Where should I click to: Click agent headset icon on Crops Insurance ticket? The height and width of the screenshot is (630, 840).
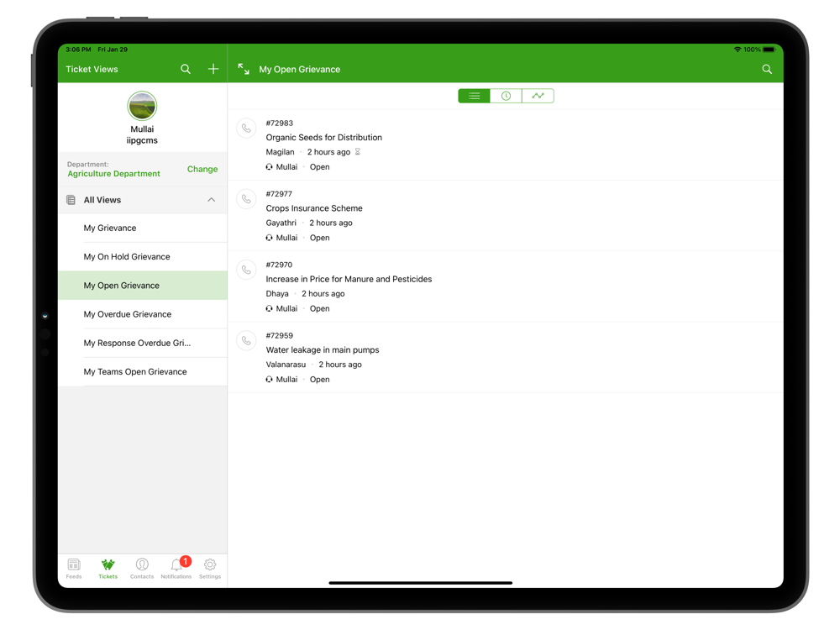(269, 238)
